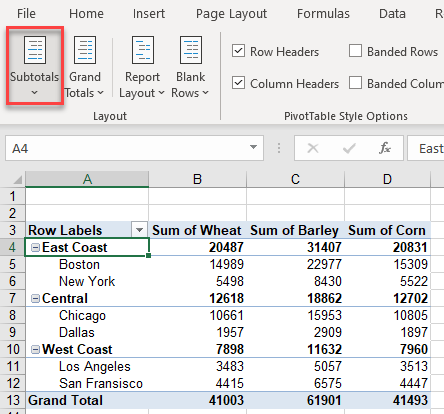Click the formula bar showing East
Screen dimensions: 444x414
(426, 148)
